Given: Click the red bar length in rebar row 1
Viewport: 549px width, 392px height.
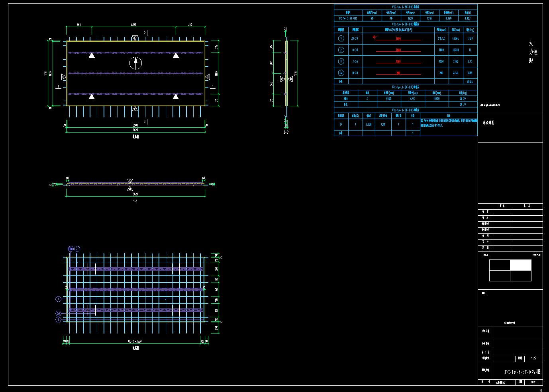Looking at the screenshot, I should point(398,39).
